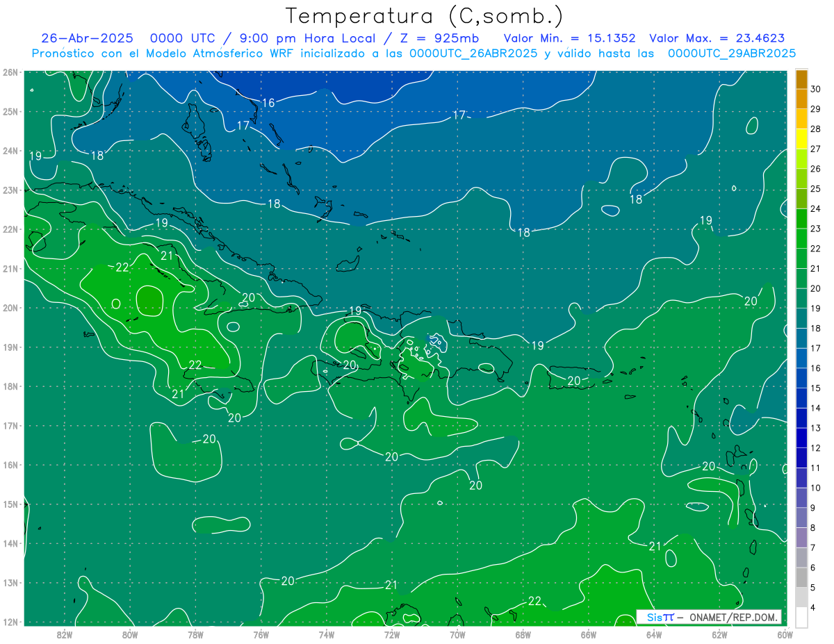Image resolution: width=834 pixels, height=644 pixels.
Task: Click the "64W" longitude axis label
Action: click(653, 634)
